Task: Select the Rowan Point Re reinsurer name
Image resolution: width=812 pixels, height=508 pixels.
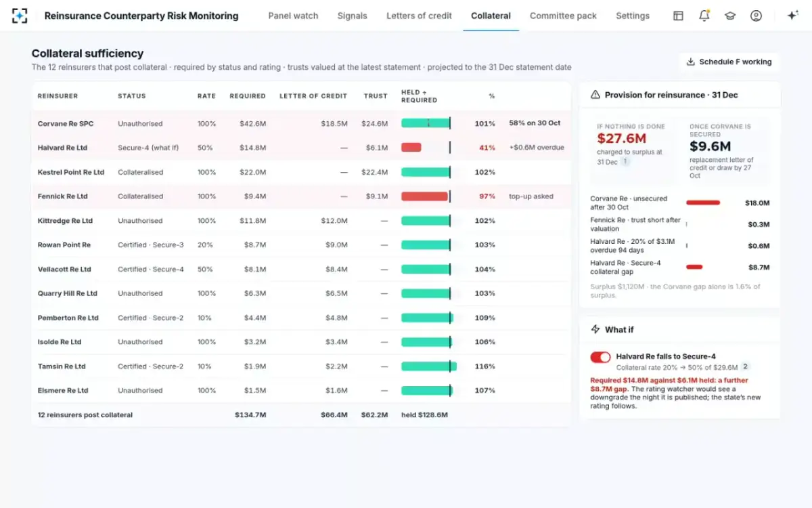Action: click(64, 245)
